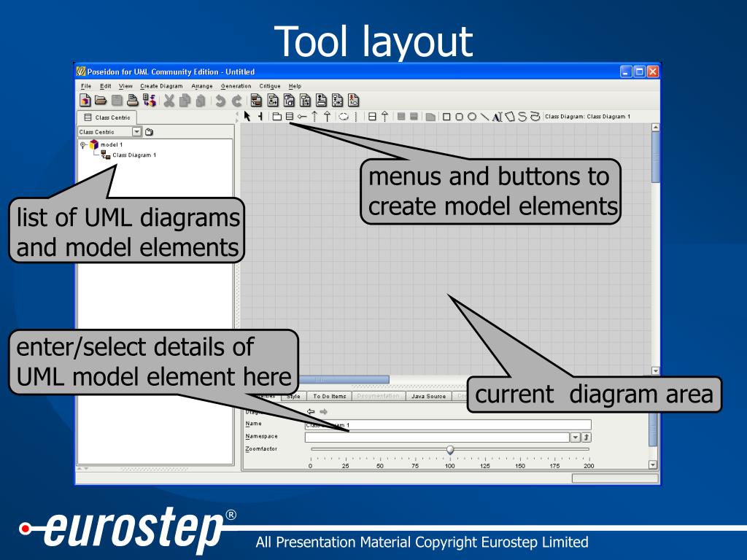The width and height of the screenshot is (747, 560).
Task: Collapse the model 1 tree node
Action: [83, 145]
